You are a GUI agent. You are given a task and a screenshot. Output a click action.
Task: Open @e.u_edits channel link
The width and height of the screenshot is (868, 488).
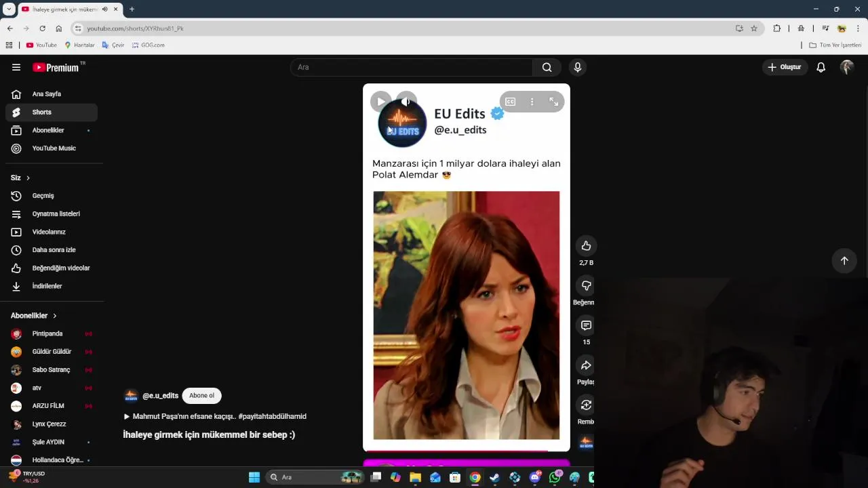[160, 396]
